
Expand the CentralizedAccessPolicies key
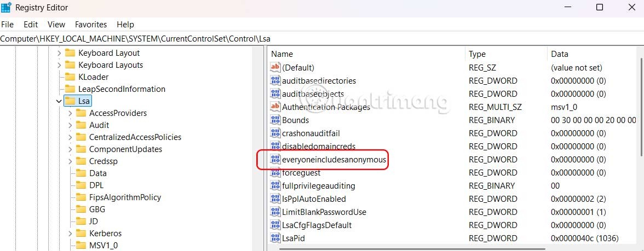point(70,137)
